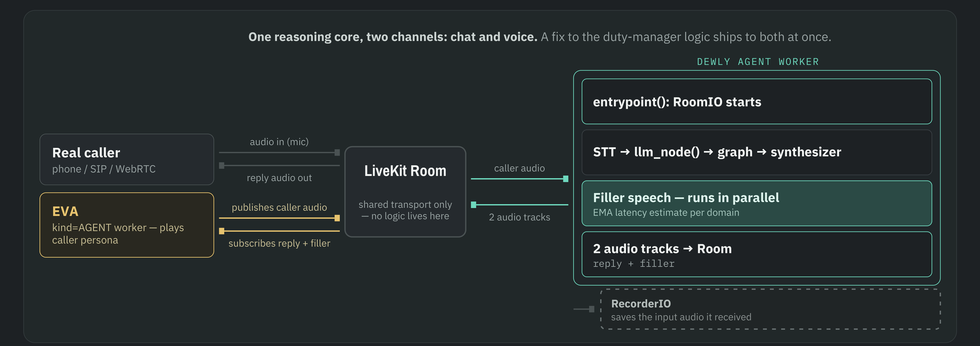The height and width of the screenshot is (346, 980).
Task: Click the reply audio out arrow endpoint
Action: click(x=222, y=165)
